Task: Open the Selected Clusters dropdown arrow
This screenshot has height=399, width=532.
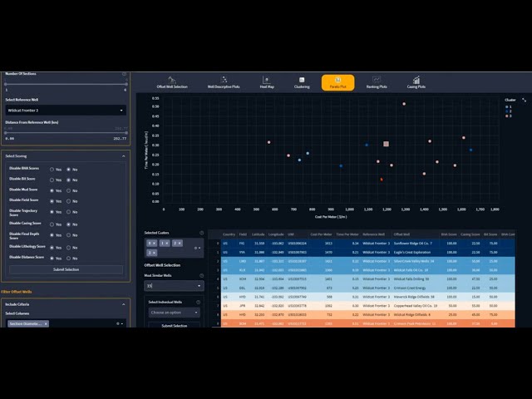Action: point(199,248)
